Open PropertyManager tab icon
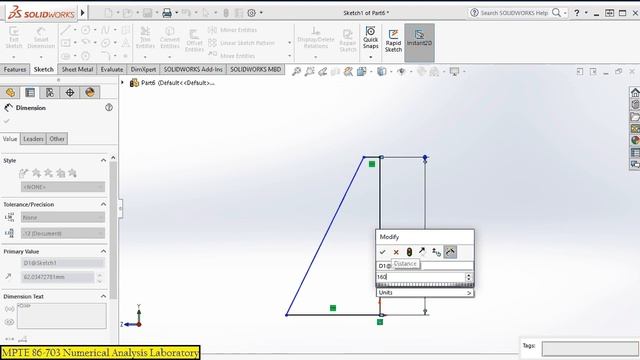 tap(30, 93)
